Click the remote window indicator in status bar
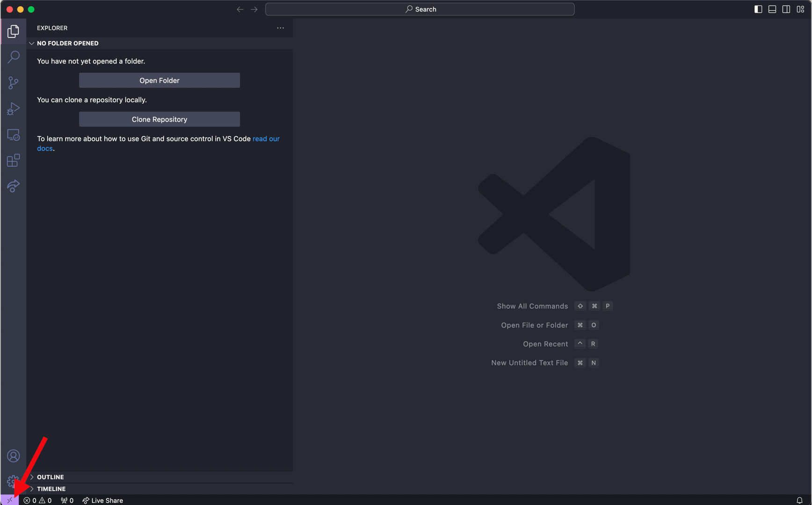Viewport: 812px width, 505px height. 9,500
